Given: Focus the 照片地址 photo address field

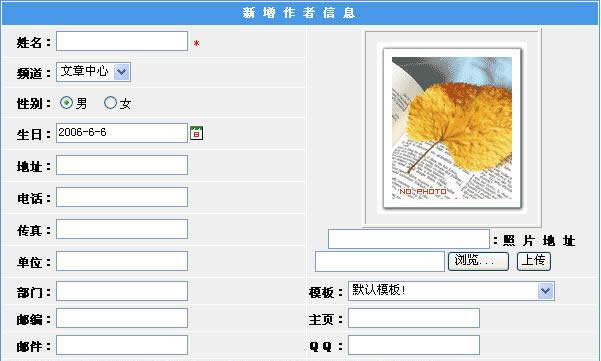Looking at the screenshot, I should point(409,239).
